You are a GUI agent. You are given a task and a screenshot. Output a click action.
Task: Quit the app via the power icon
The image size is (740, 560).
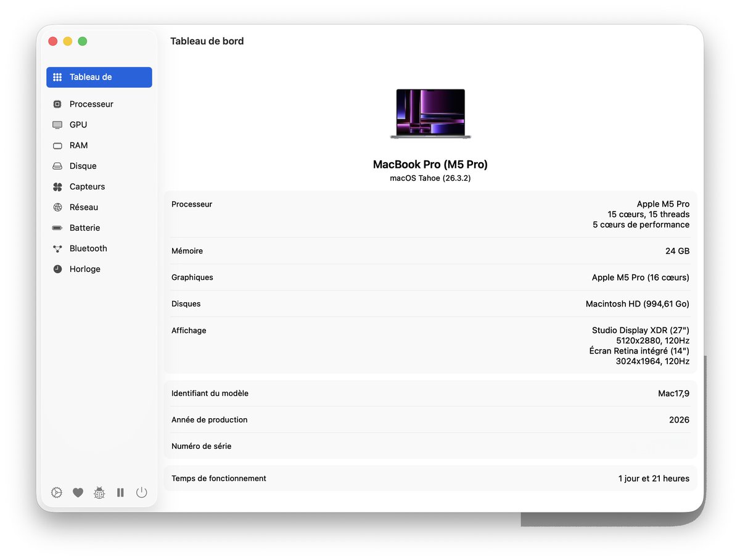[141, 492]
